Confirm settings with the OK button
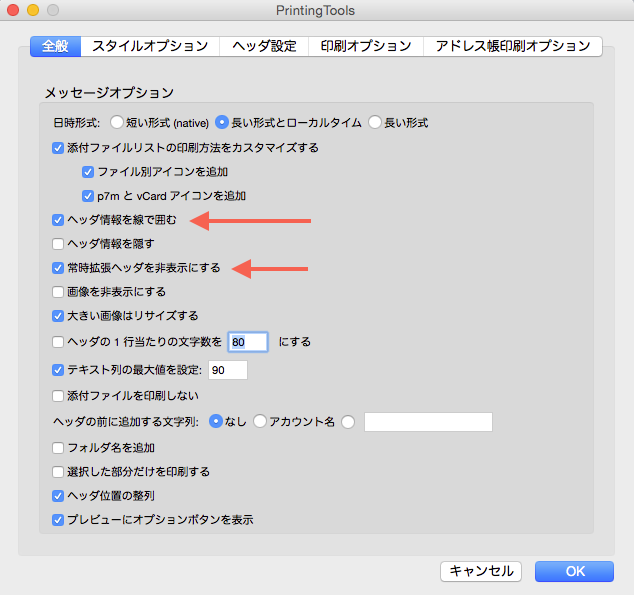Screen dimensions: 634x595 574,571
